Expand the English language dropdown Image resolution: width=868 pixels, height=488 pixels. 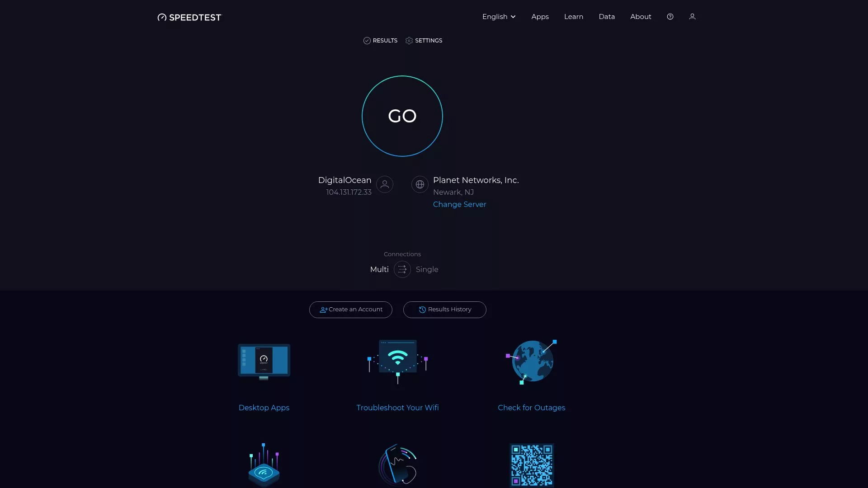point(498,17)
